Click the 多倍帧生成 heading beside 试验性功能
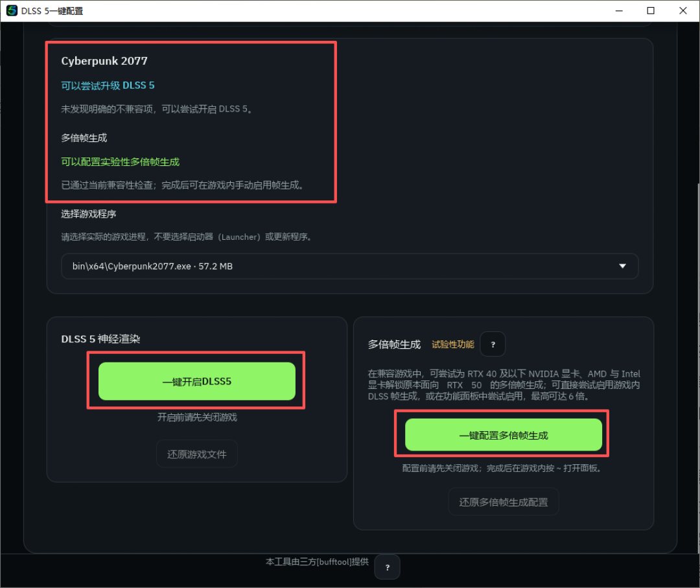 pos(394,344)
